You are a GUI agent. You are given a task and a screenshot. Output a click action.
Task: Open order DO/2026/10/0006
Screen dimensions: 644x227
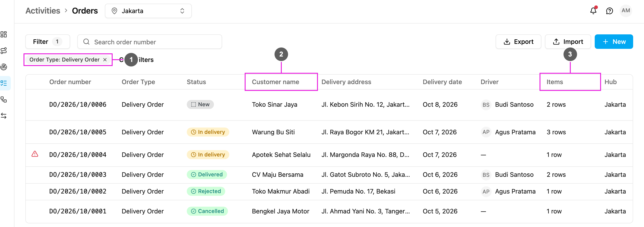click(x=78, y=104)
